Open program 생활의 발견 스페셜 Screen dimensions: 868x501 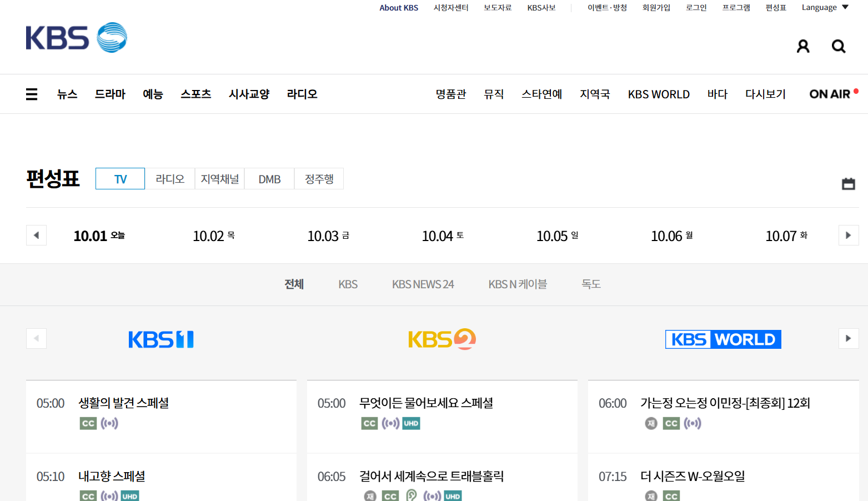tap(124, 403)
